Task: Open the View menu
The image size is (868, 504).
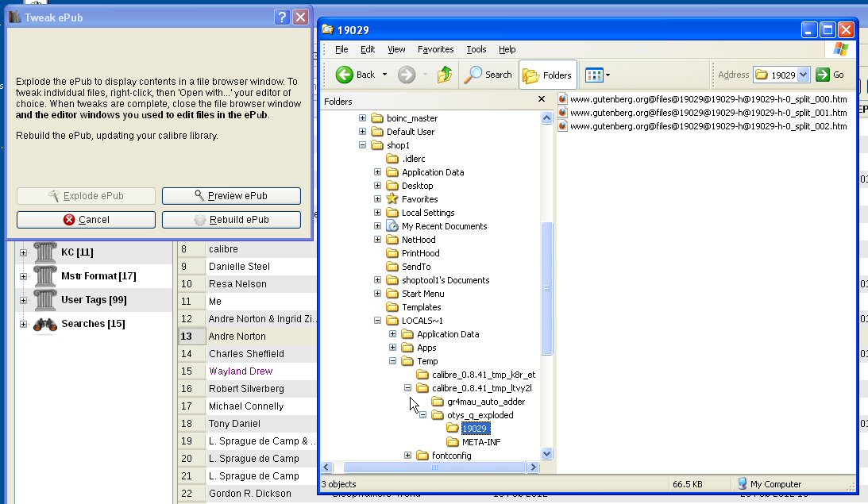Action: pos(396,49)
